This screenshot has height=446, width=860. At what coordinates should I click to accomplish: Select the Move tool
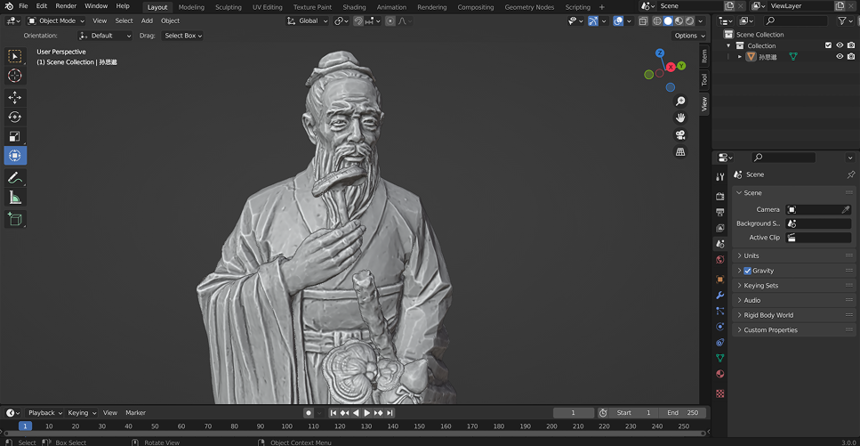point(15,98)
